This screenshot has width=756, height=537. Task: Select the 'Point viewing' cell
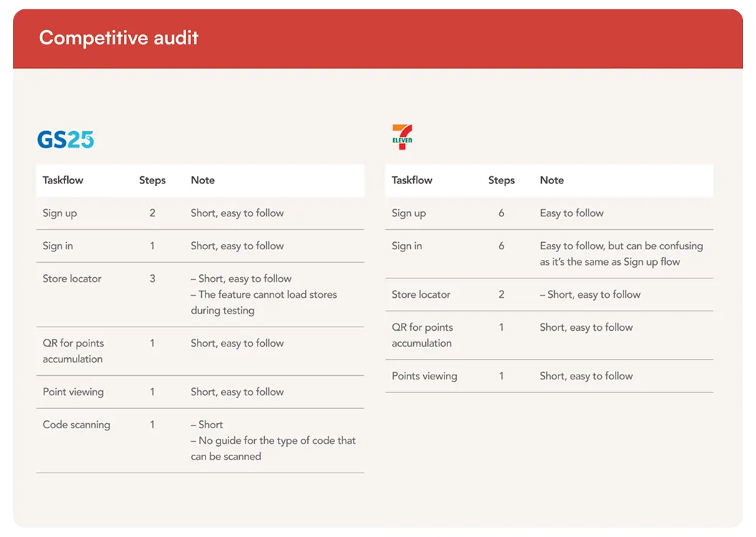(73, 392)
